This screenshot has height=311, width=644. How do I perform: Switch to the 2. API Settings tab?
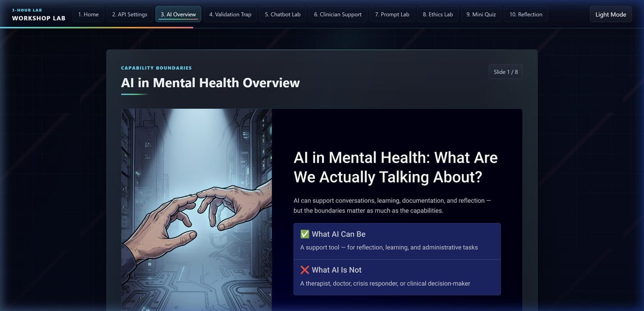click(x=130, y=14)
